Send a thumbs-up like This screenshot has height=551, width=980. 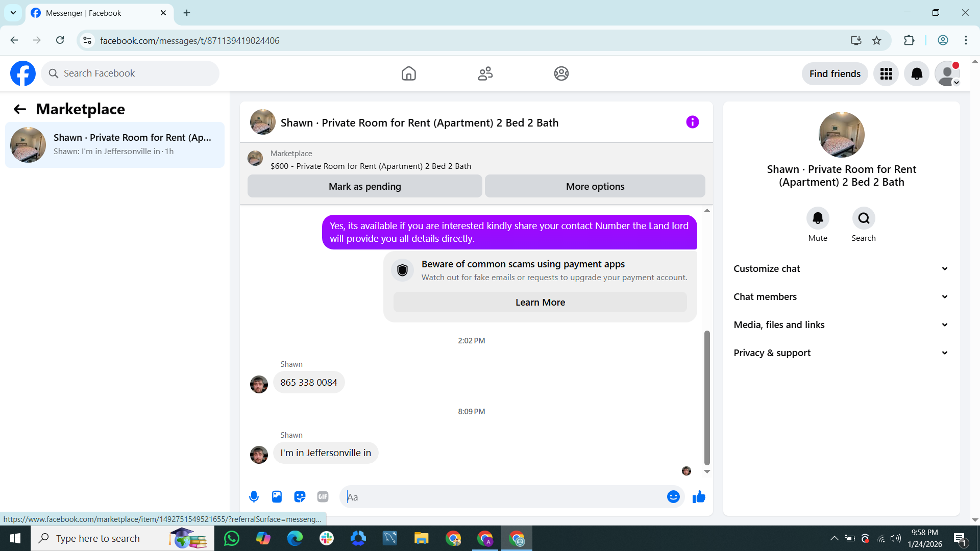[x=699, y=497]
